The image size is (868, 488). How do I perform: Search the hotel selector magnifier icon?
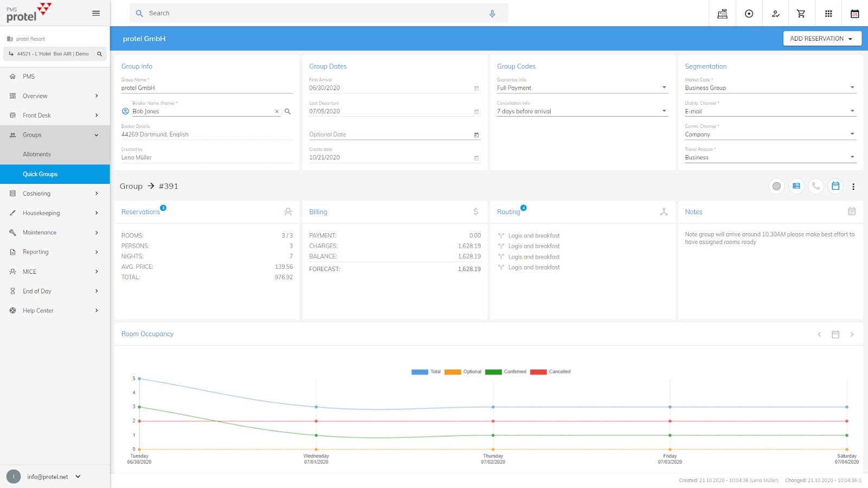tap(99, 54)
